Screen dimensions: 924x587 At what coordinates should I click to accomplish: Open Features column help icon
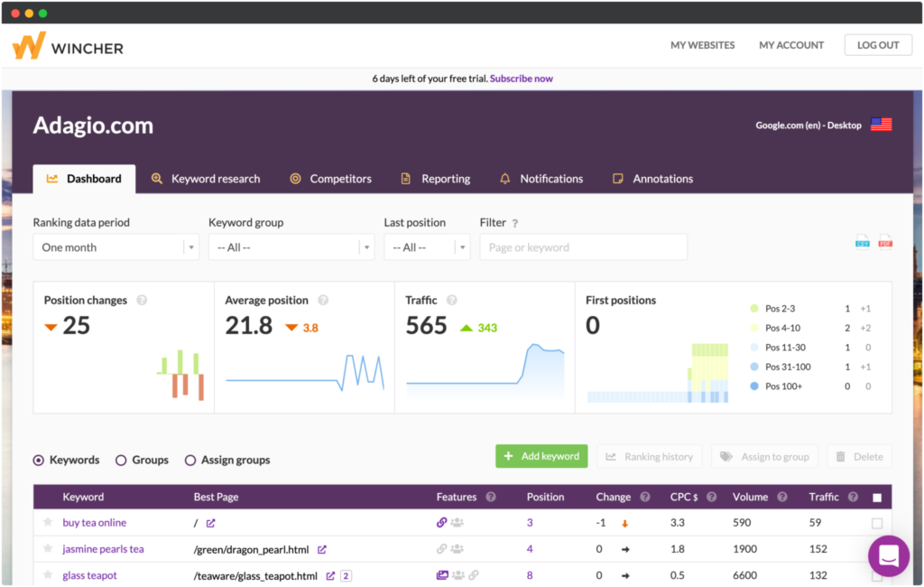click(490, 497)
